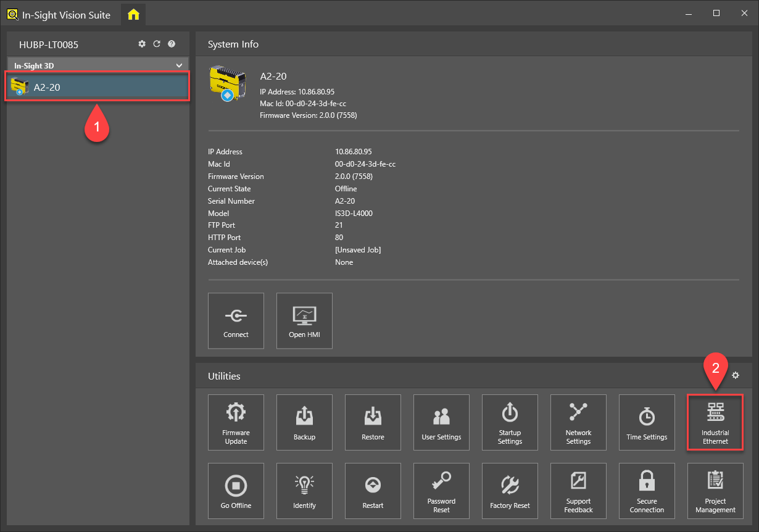
Task: Select the A2-20 device in list
Action: pos(97,87)
